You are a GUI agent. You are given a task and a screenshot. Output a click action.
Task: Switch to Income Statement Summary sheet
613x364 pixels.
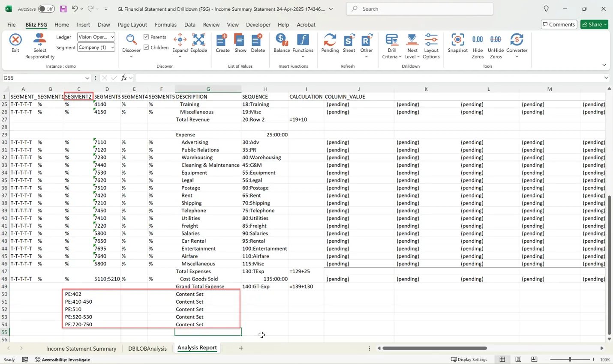click(81, 349)
